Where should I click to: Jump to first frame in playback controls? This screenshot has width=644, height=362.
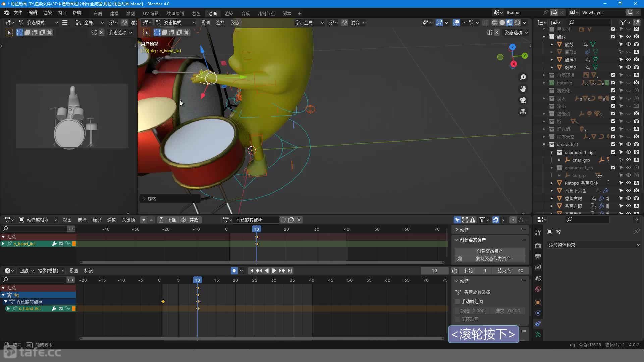tap(251, 271)
